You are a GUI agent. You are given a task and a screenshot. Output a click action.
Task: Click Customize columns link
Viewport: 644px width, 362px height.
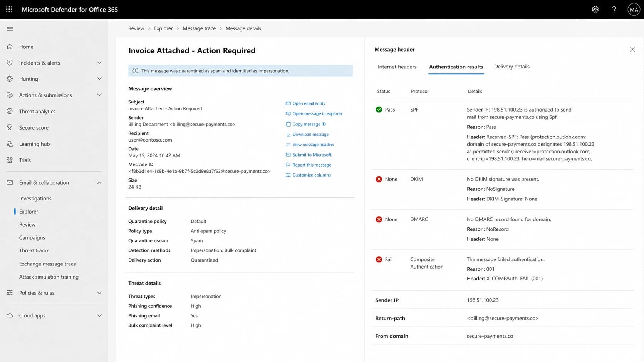[308, 175]
